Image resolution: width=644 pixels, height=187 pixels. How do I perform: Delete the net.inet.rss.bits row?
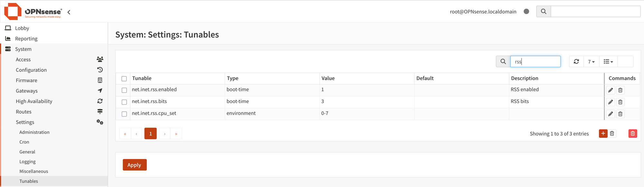tap(620, 102)
